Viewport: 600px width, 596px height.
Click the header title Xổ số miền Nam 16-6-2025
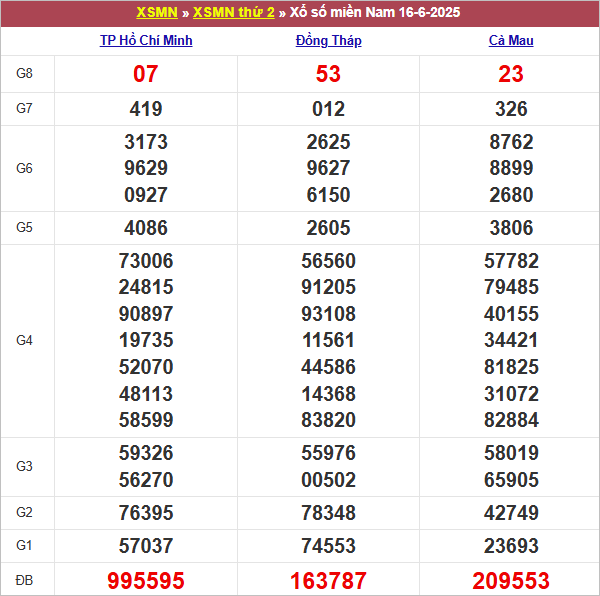375,12
